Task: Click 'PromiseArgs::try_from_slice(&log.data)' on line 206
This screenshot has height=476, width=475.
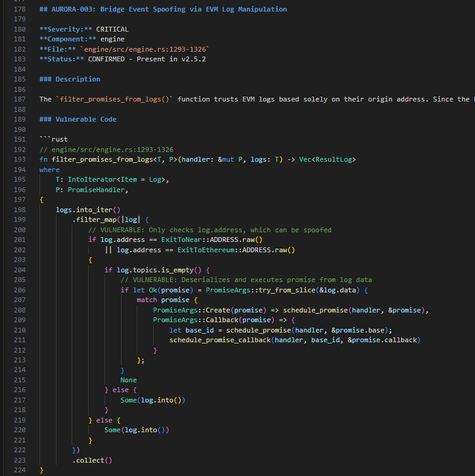Action: tap(282, 290)
